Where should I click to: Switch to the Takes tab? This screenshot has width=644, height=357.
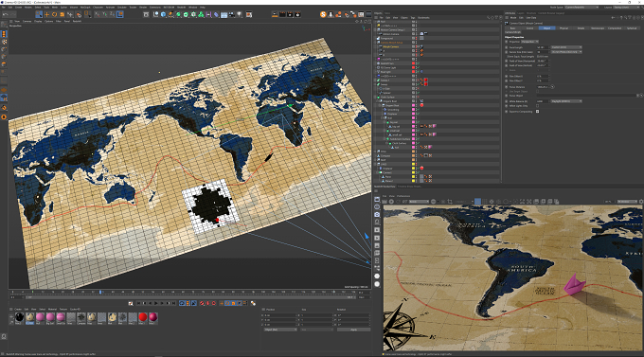pyautogui.click(x=387, y=13)
